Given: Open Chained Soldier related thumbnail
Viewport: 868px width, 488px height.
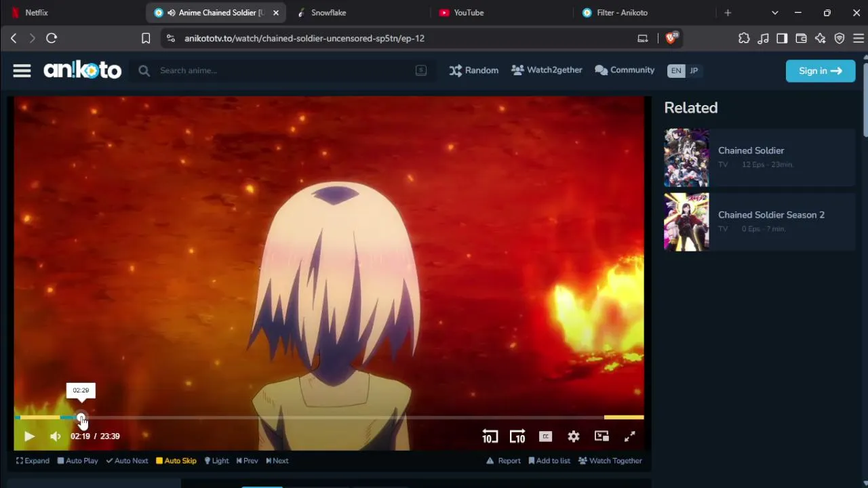Looking at the screenshot, I should click(686, 158).
